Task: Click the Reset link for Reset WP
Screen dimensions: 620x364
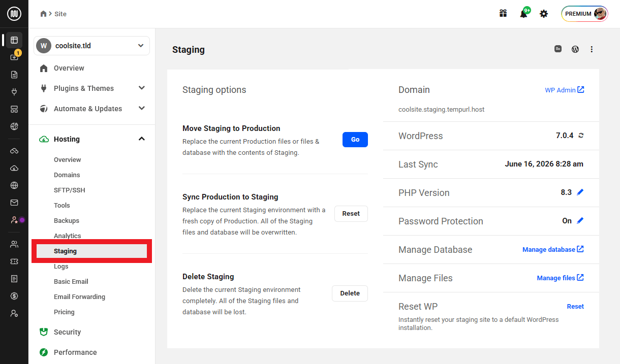Action: tap(575, 306)
